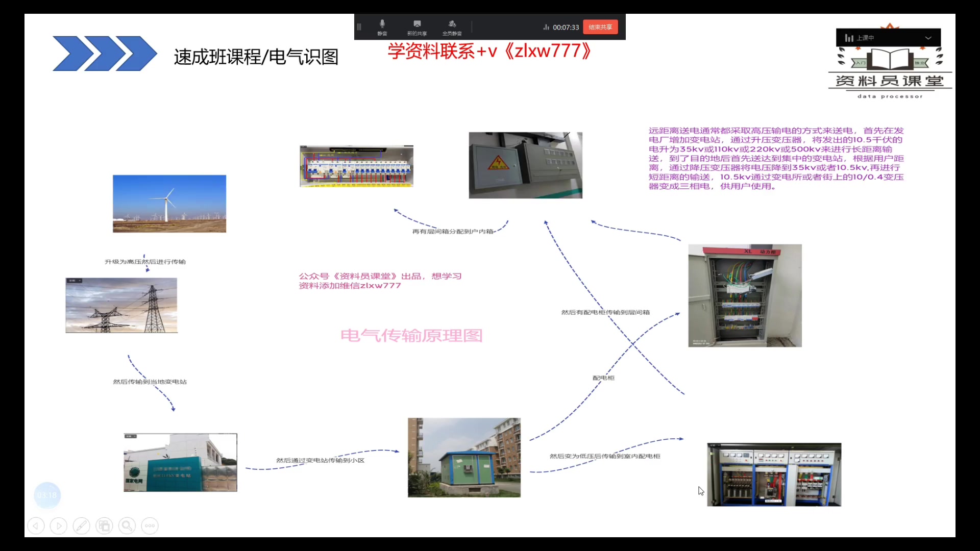This screenshot has width=980, height=551.
Task: Select the grey floor distribution box photo
Action: [526, 165]
